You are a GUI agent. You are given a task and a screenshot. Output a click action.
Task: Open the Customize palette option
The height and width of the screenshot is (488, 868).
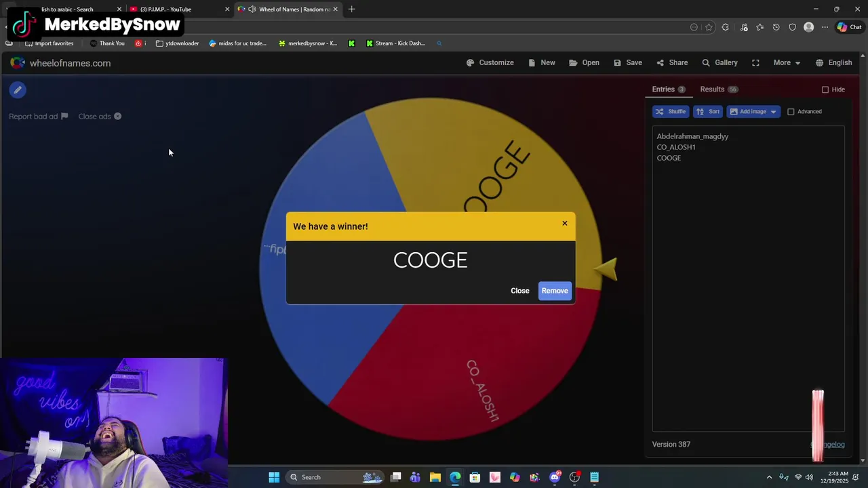pyautogui.click(x=490, y=63)
